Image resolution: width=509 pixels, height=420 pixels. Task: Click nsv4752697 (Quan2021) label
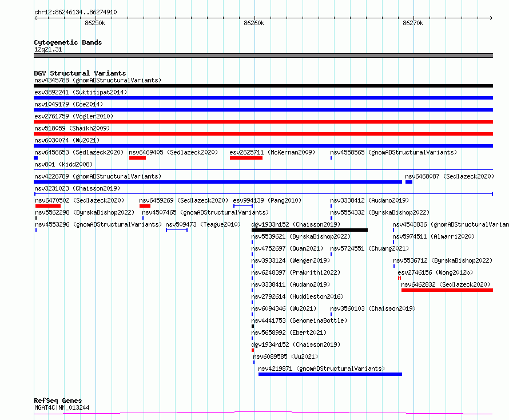pos(287,248)
